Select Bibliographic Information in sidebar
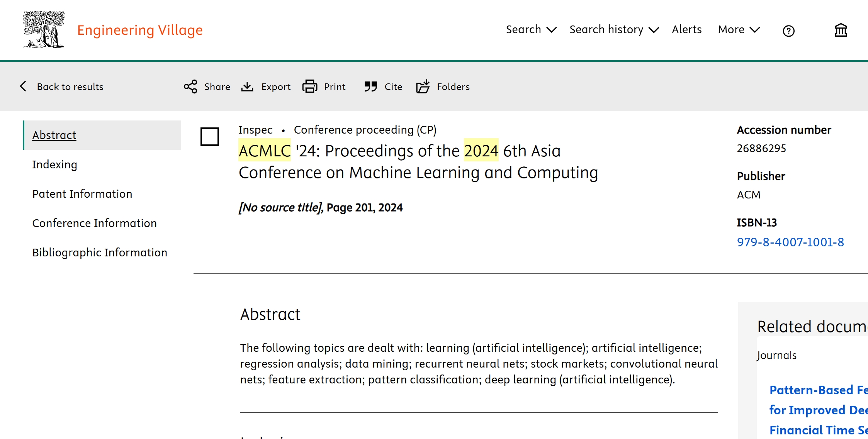Image resolution: width=868 pixels, height=439 pixels. 100,253
